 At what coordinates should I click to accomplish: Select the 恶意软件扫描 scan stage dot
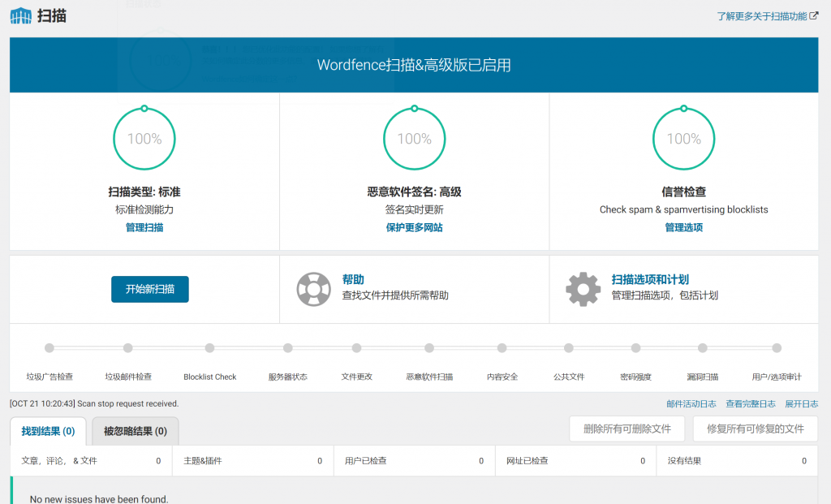429,348
